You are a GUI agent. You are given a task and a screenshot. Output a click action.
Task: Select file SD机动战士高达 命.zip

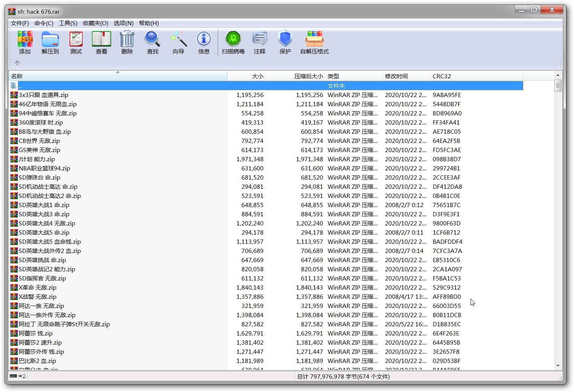[x=48, y=186]
